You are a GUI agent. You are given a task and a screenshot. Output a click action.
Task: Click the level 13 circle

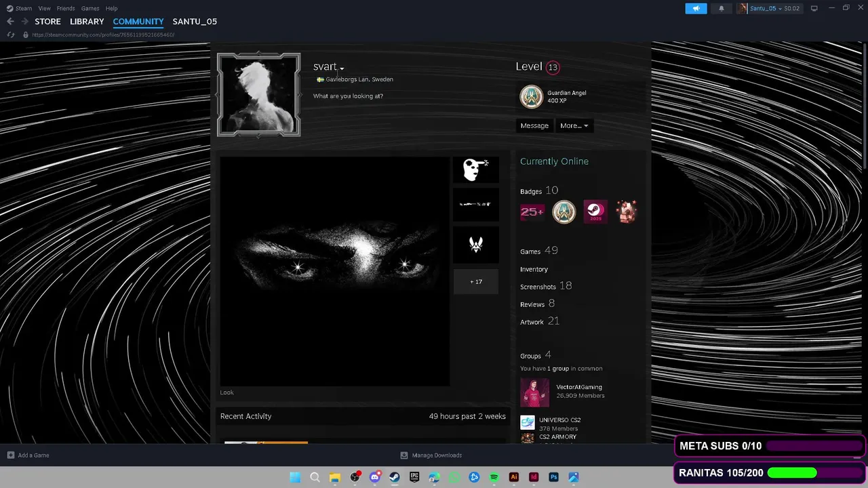(x=553, y=67)
